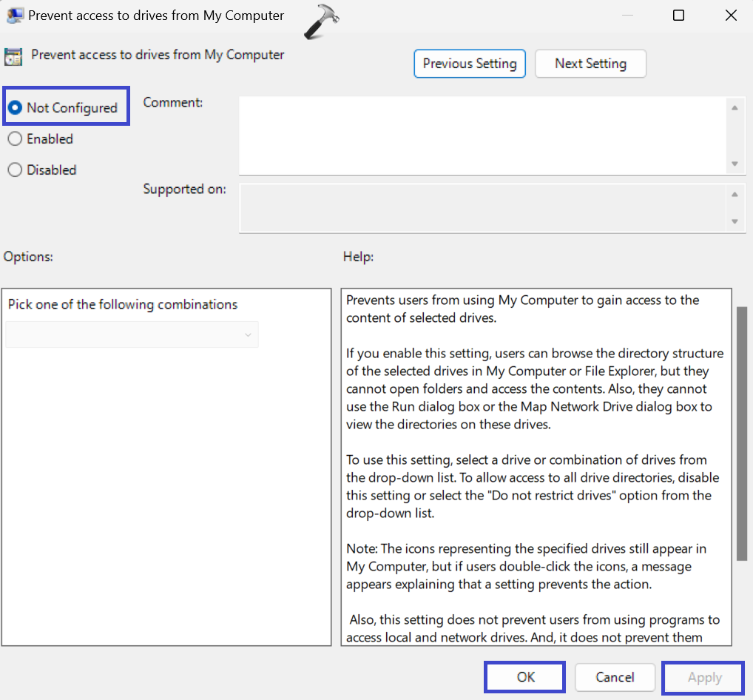Close the dialog with the X button
753x700 pixels.
click(x=731, y=16)
